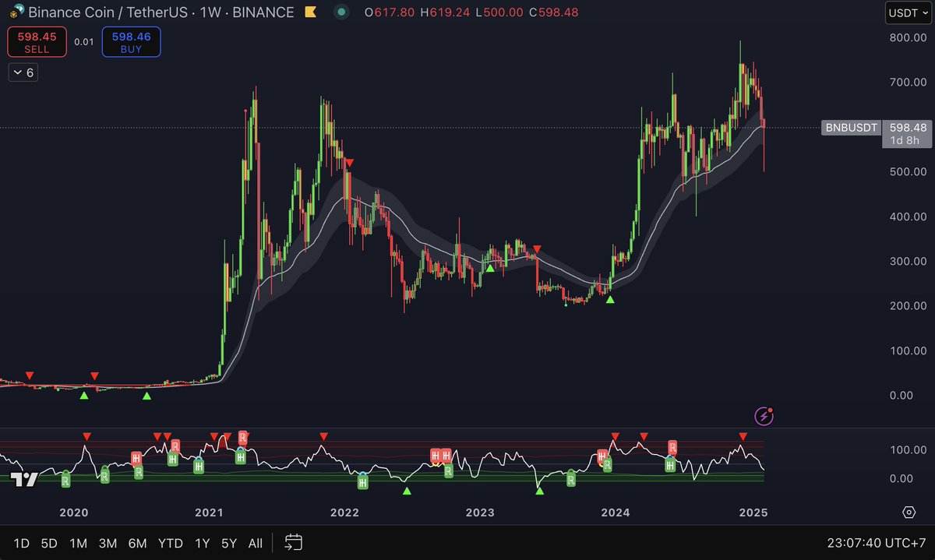Expand the indicators list showing number 6

click(23, 72)
